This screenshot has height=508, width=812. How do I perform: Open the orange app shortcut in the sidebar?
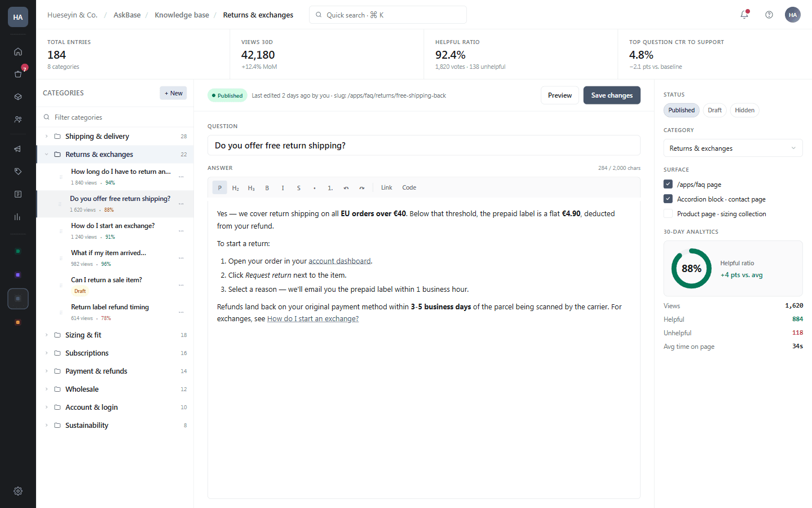pos(18,322)
